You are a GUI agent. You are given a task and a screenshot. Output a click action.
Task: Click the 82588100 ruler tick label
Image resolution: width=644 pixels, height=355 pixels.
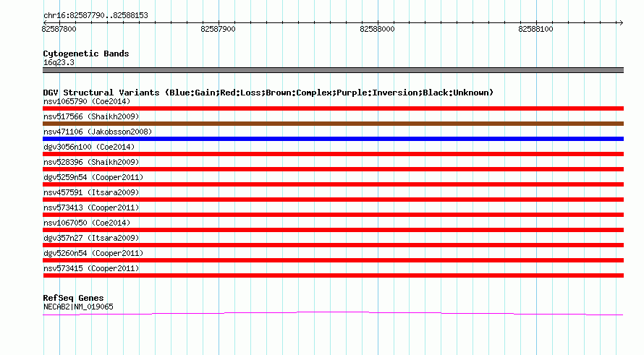pyautogui.click(x=536, y=29)
